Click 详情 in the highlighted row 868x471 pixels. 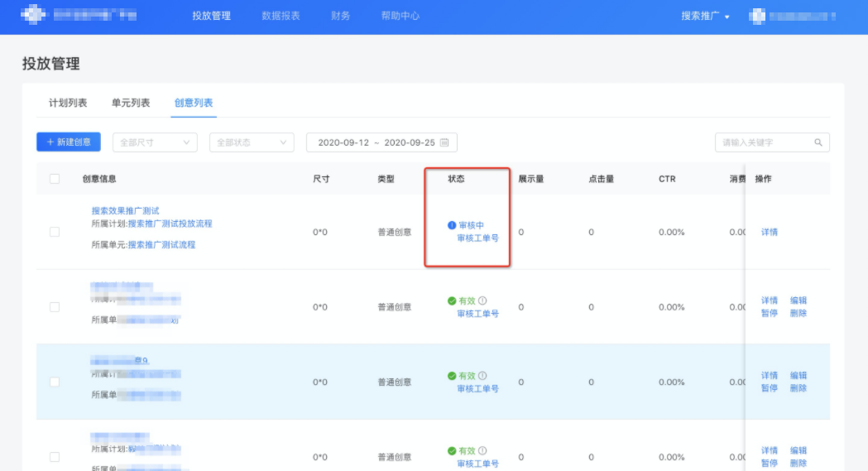(770, 375)
